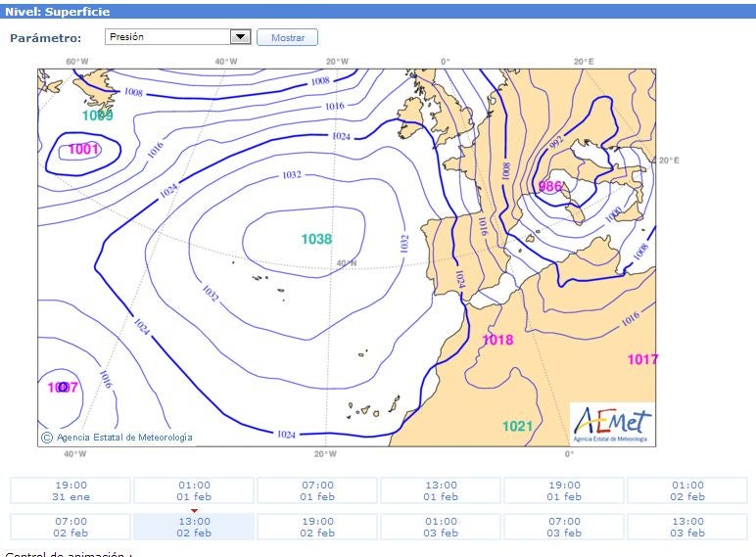Choose the 13:00 03 feb forecast time
The height and width of the screenshot is (557, 756).
pos(687,527)
